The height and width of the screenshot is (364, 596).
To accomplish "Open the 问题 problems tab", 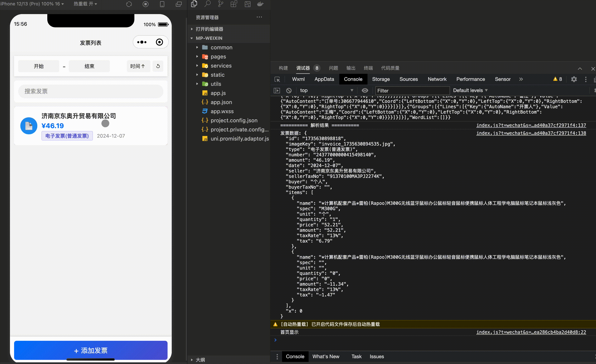I will coord(333,68).
